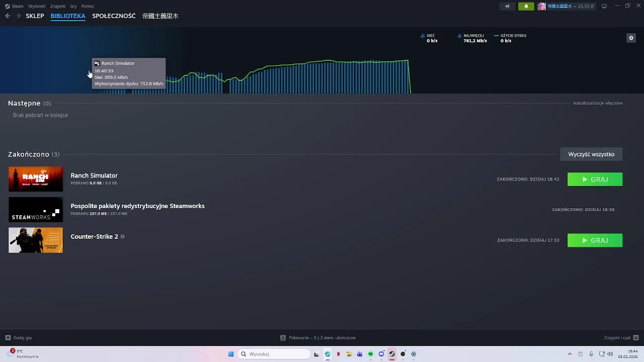Open the volume speaker tray icon
Image resolution: width=644 pixels, height=362 pixels.
tap(610, 354)
